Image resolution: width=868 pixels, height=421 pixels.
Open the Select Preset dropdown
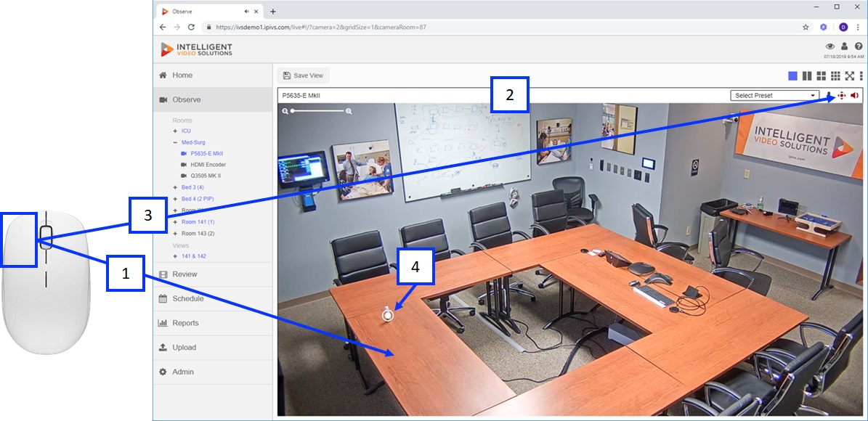[x=775, y=95]
